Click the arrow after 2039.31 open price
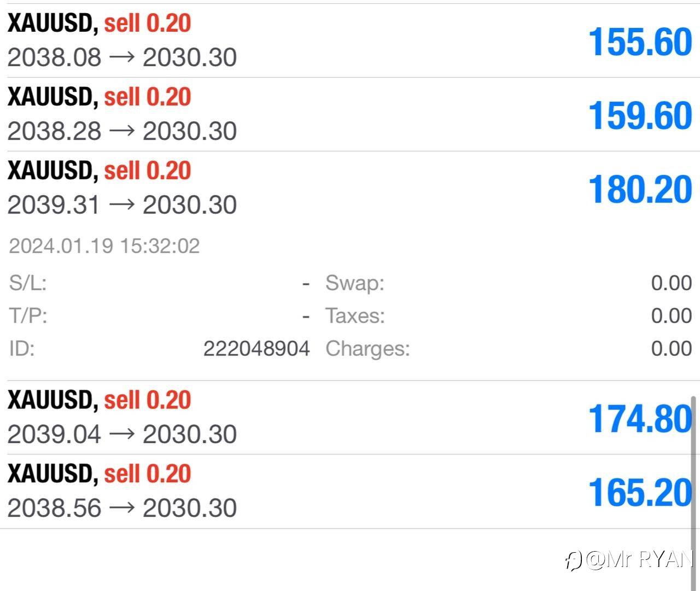700x591 pixels. [121, 204]
